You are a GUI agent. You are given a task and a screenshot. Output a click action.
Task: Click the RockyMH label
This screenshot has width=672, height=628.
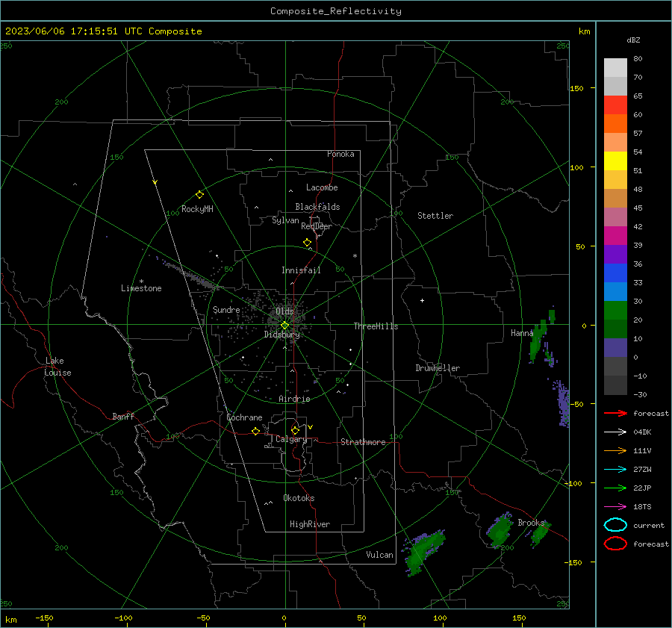(197, 209)
